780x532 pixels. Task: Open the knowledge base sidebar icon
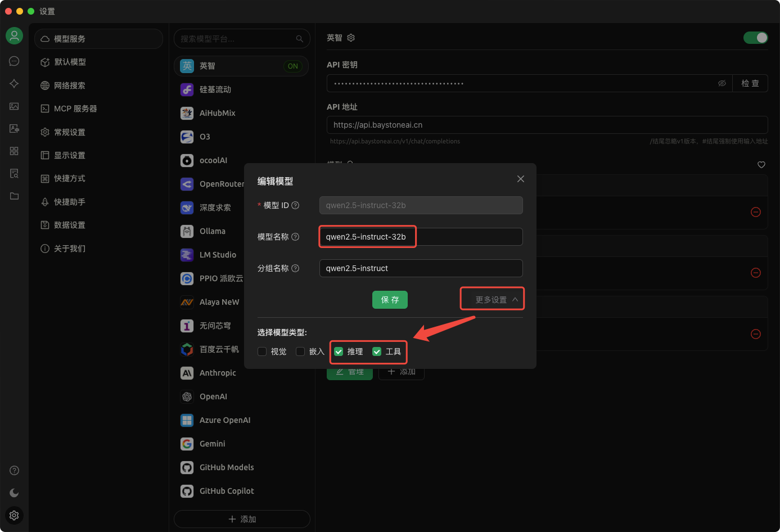[x=14, y=174]
